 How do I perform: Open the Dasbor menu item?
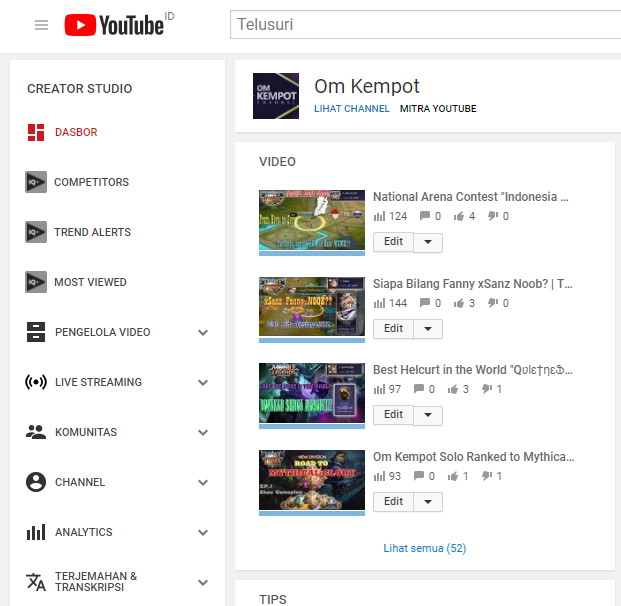pos(76,132)
